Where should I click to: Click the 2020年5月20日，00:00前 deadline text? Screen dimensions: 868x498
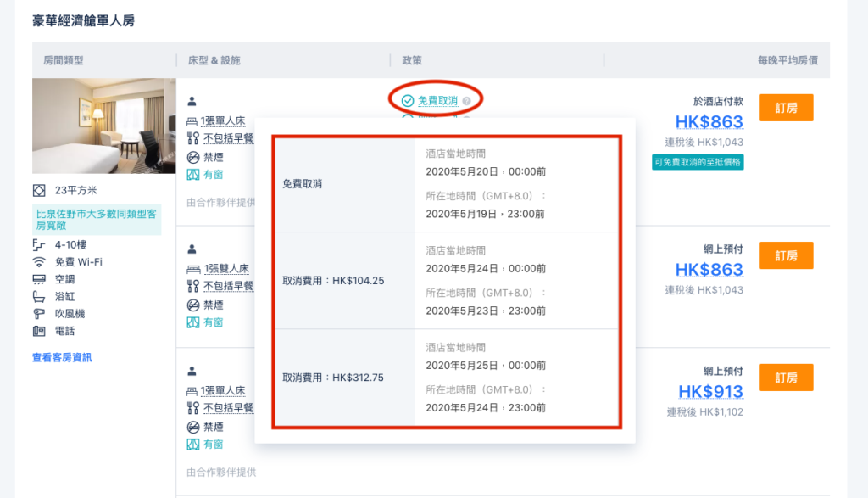pyautogui.click(x=486, y=171)
